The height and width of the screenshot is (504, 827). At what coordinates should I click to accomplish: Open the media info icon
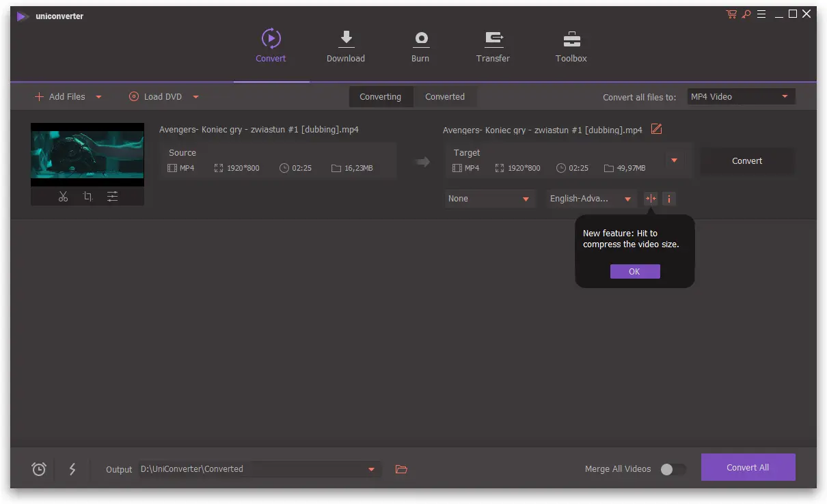tap(669, 199)
